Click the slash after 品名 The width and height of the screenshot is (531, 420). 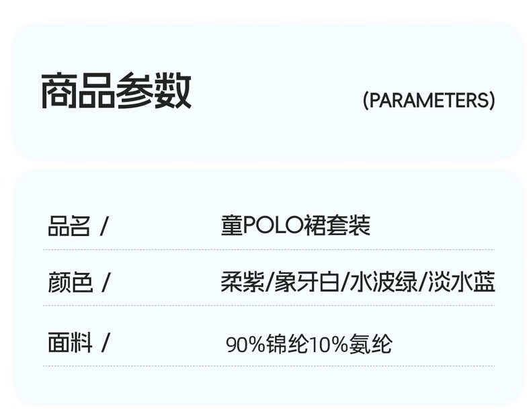104,226
